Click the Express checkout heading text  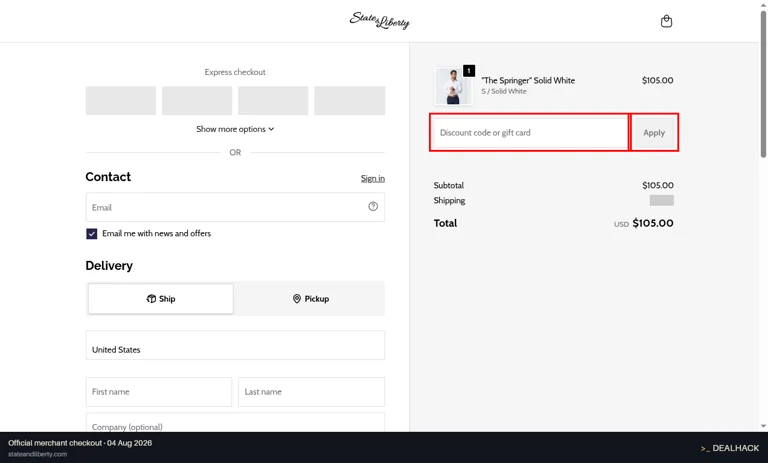pyautogui.click(x=235, y=72)
